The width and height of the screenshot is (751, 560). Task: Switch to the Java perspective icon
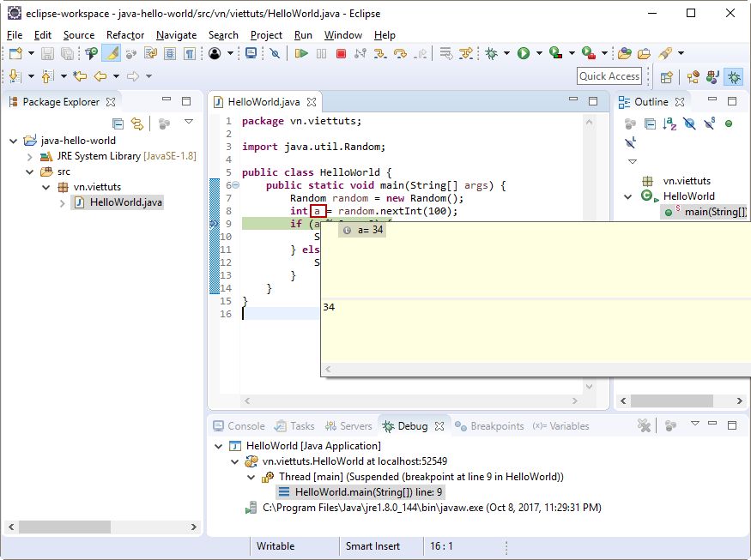(712, 77)
